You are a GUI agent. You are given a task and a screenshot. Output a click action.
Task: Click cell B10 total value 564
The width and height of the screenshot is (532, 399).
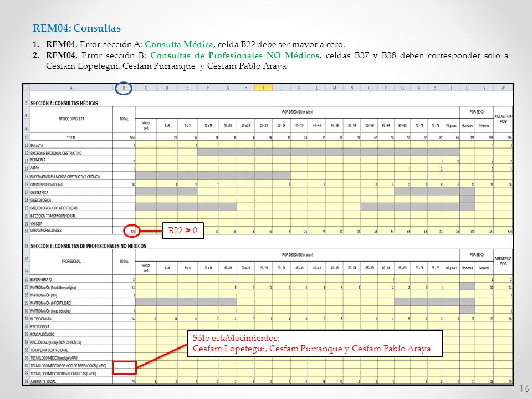pyautogui.click(x=124, y=137)
